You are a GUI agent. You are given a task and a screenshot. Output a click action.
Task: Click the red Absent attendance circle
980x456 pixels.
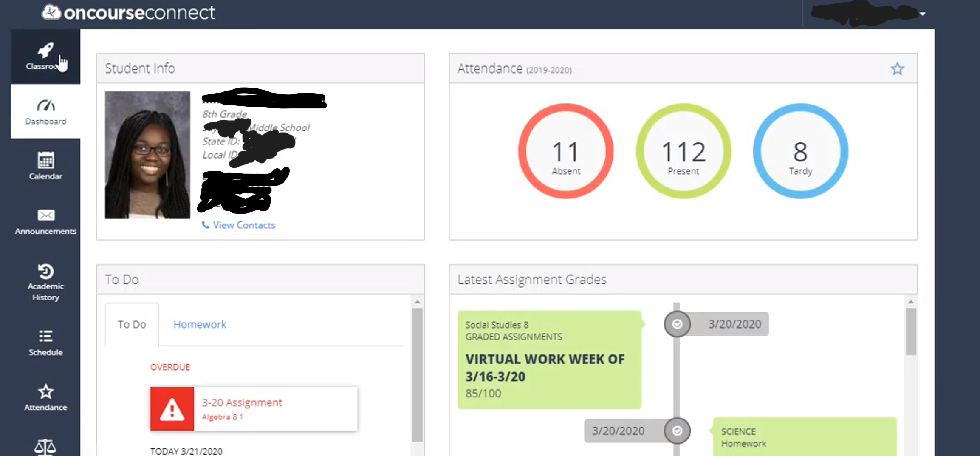click(x=565, y=151)
